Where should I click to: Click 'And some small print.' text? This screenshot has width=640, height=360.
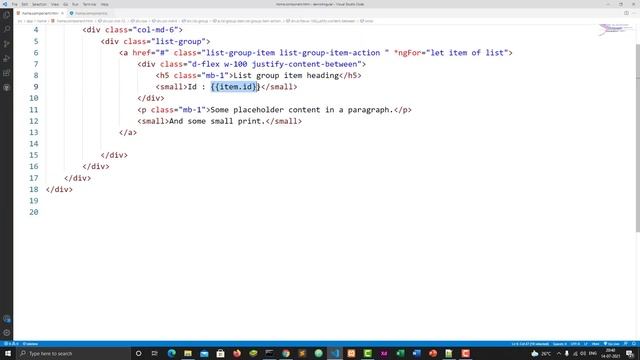click(217, 121)
